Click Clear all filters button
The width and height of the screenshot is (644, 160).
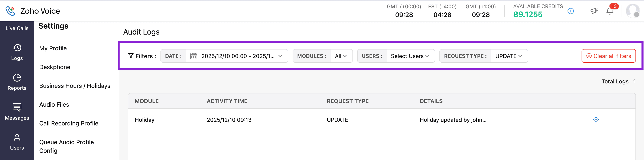[x=608, y=56]
